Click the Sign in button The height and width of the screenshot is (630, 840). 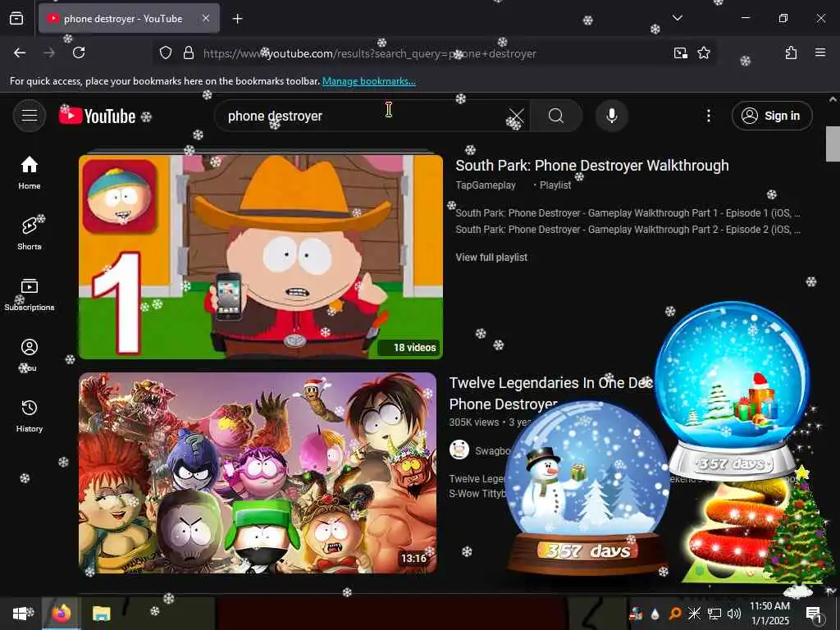tap(772, 116)
